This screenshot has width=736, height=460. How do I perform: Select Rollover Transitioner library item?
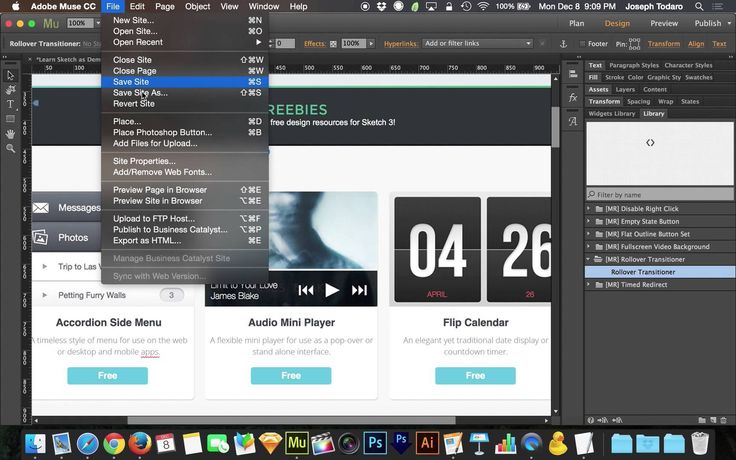pyautogui.click(x=660, y=272)
